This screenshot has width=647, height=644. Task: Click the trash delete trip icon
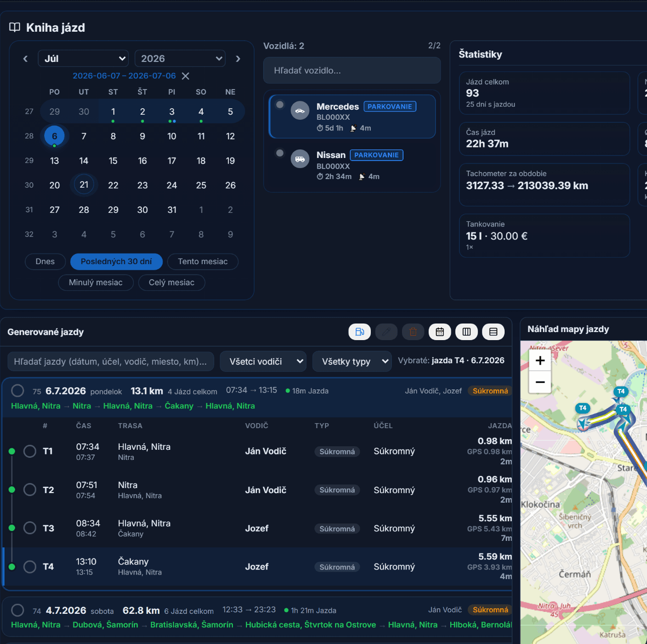pos(413,332)
